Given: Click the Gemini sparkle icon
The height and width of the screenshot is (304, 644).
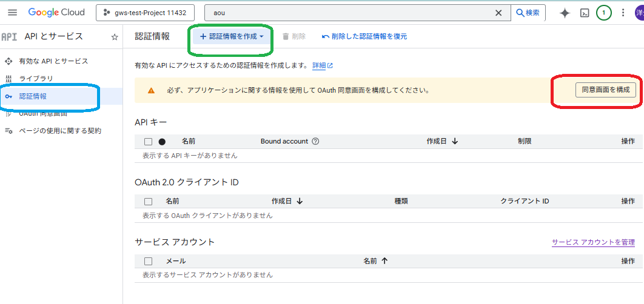Looking at the screenshot, I should coord(565,13).
